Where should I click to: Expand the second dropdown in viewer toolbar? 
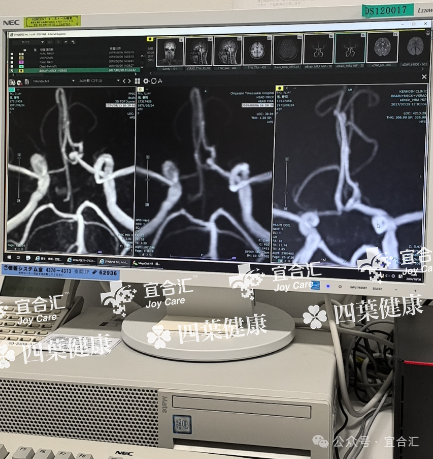tap(99, 81)
